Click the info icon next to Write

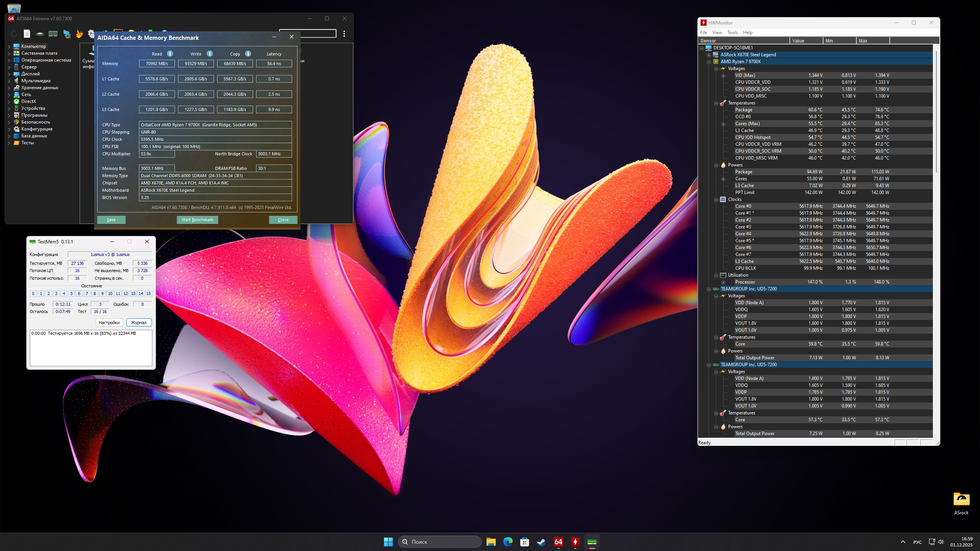click(x=210, y=54)
